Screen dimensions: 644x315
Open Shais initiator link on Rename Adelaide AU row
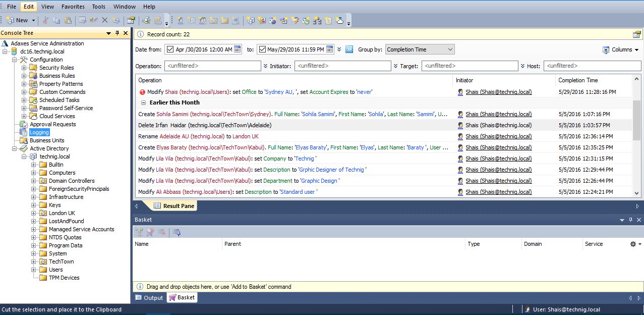pos(498,136)
